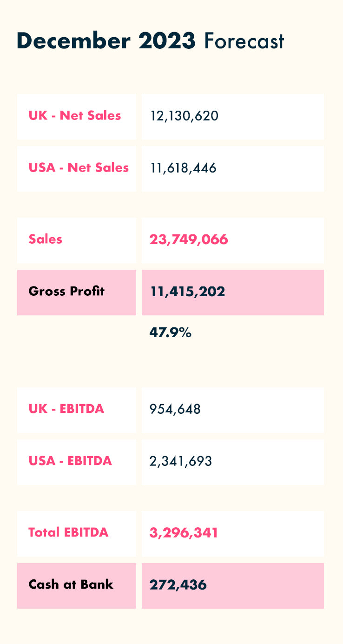343x644 pixels.
Task: Click the word Forecast in the title
Action: (x=244, y=42)
